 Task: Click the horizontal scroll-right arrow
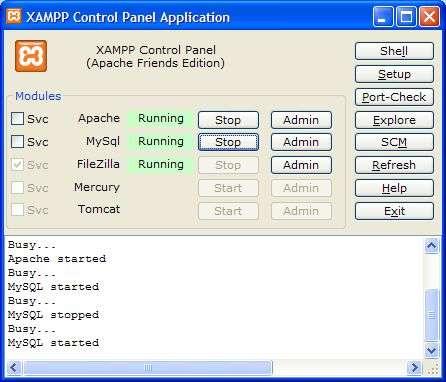point(415,368)
